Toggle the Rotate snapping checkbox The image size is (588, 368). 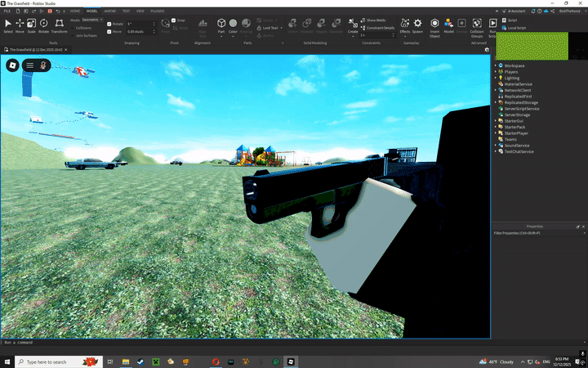pyautogui.click(x=110, y=24)
